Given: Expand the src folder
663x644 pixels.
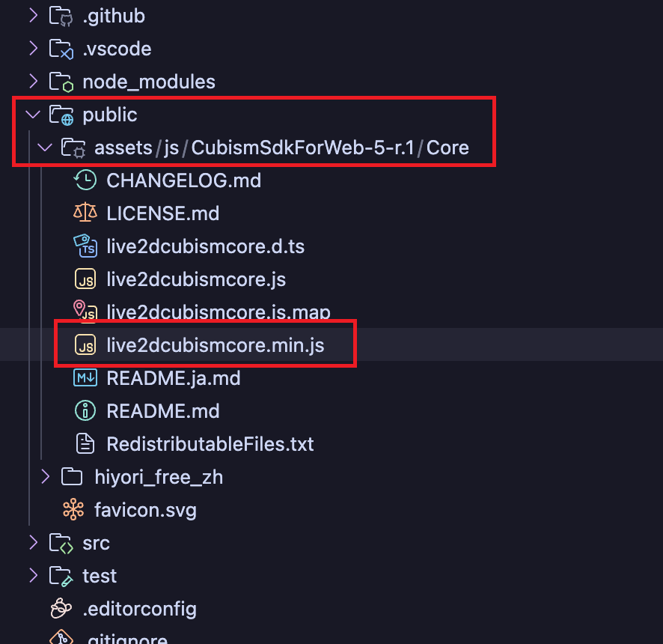Looking at the screenshot, I should point(33,543).
